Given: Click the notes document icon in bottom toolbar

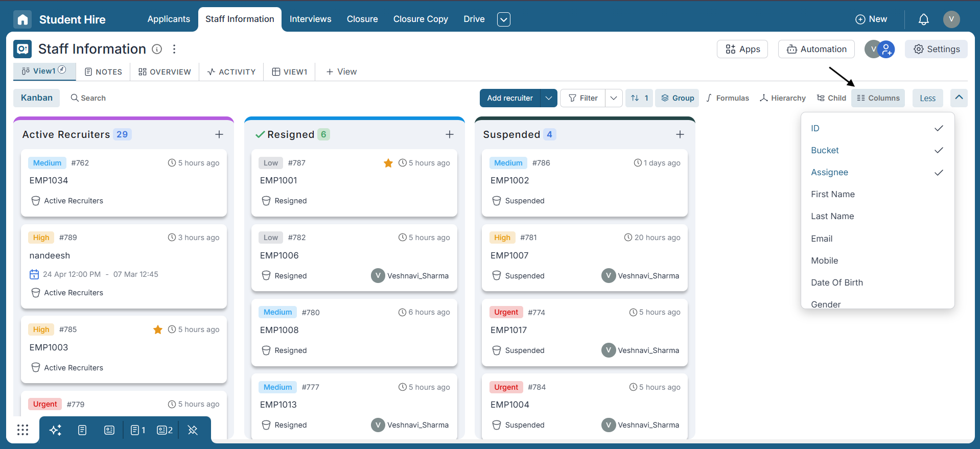Looking at the screenshot, I should pos(82,430).
